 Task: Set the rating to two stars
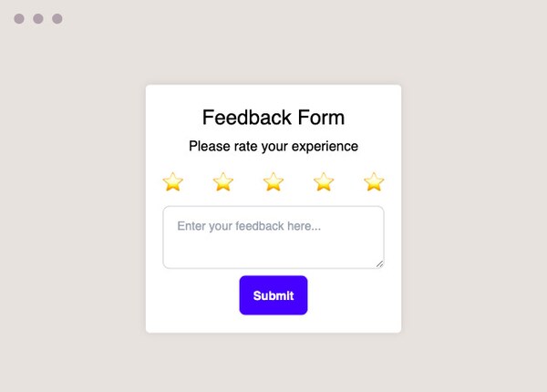[x=223, y=182]
